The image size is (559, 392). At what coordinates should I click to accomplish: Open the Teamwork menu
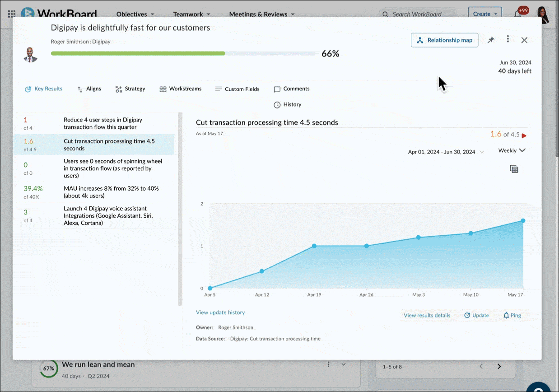coord(192,14)
